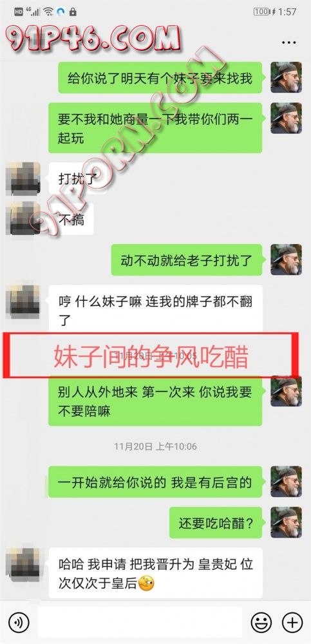The height and width of the screenshot is (644, 311).
Task: Tap the HD call indicator icon
Action: (19, 12)
